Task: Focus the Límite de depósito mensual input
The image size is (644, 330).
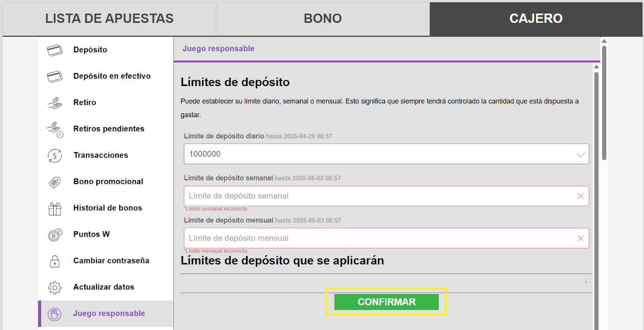Action: [386, 238]
